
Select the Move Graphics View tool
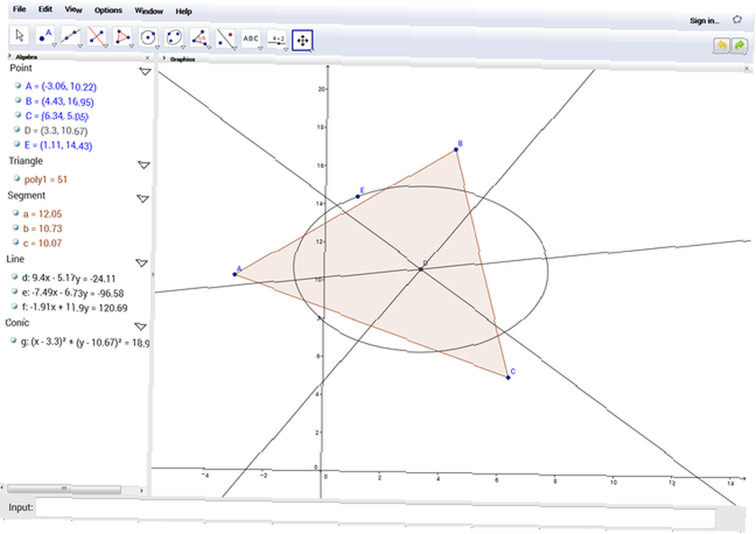303,40
